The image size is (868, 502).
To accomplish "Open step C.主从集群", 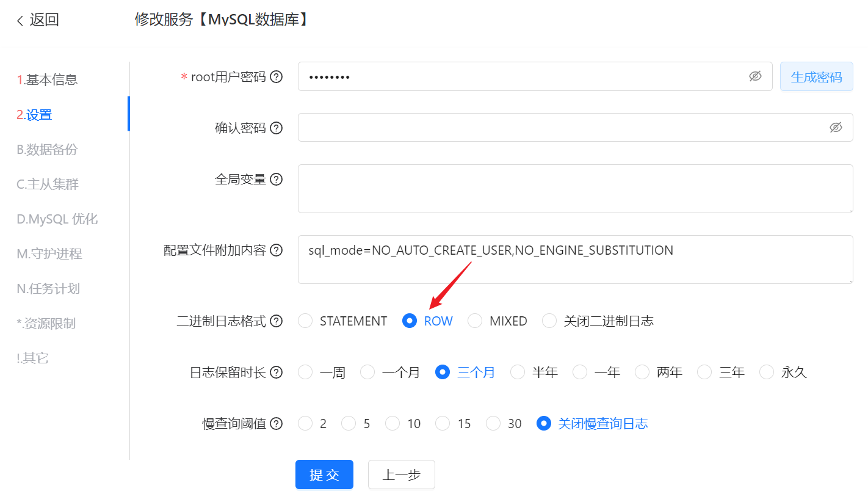I will [x=48, y=184].
